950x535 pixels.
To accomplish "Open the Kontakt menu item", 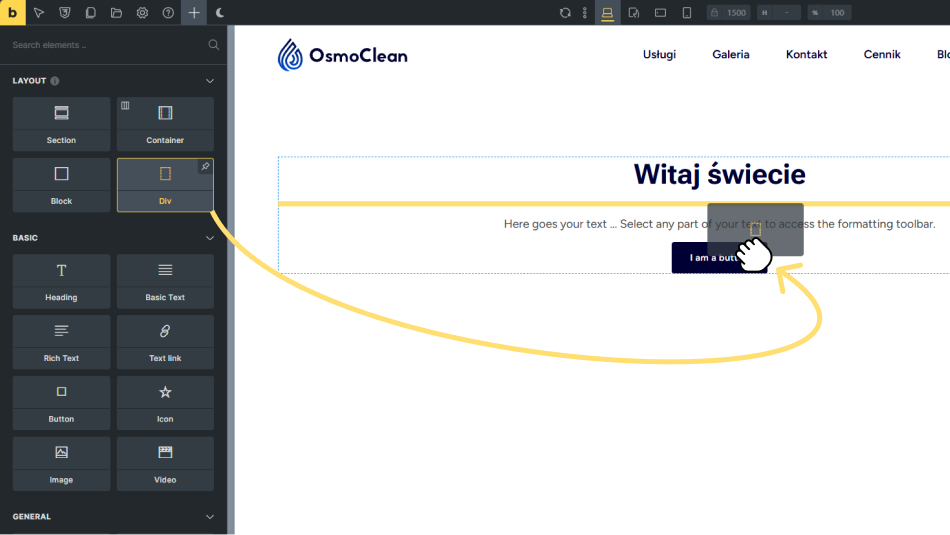I will 806,55.
